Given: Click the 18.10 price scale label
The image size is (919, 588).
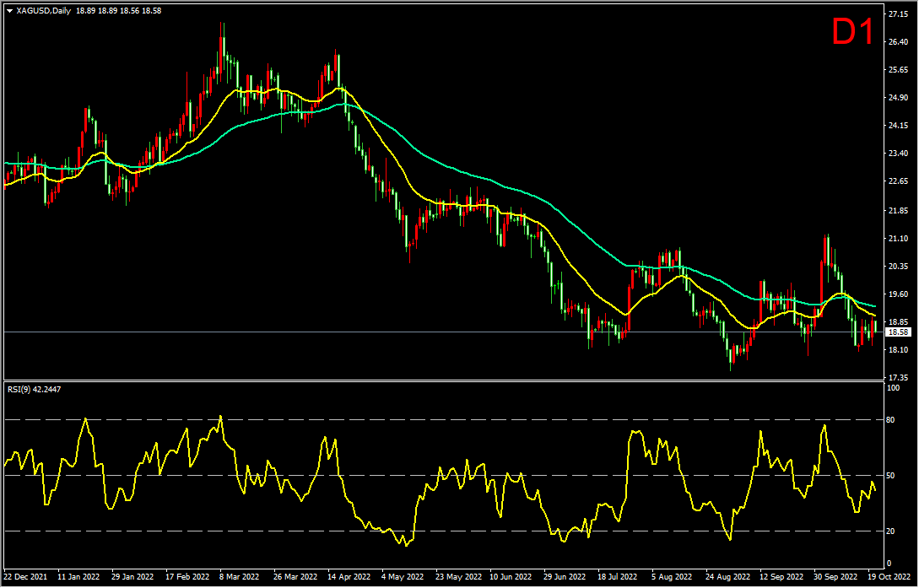Looking at the screenshot, I should 899,350.
